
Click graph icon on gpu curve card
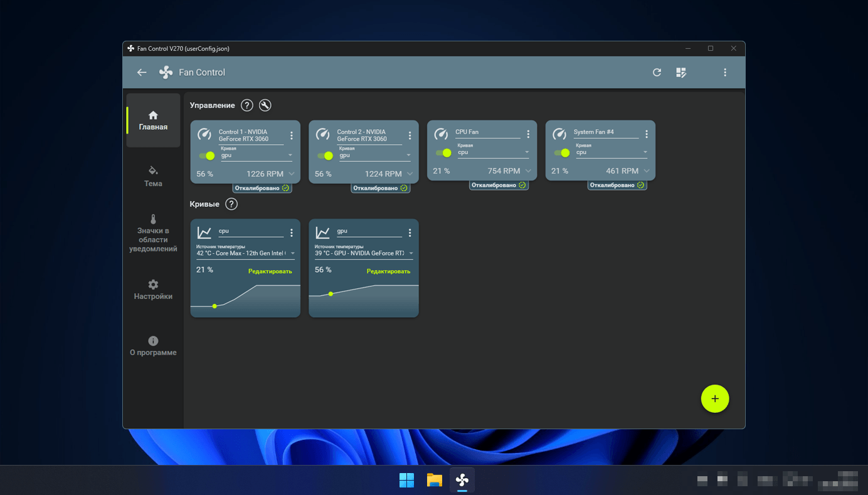tap(323, 232)
